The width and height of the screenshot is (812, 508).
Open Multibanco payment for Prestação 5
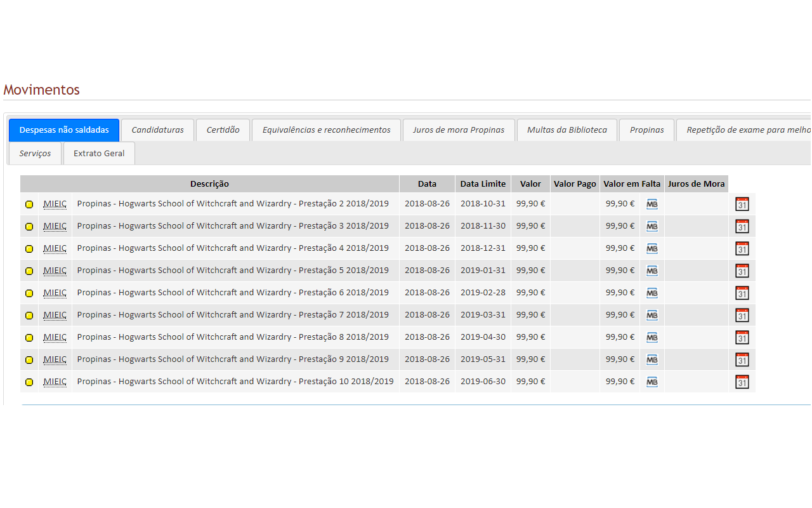(652, 271)
